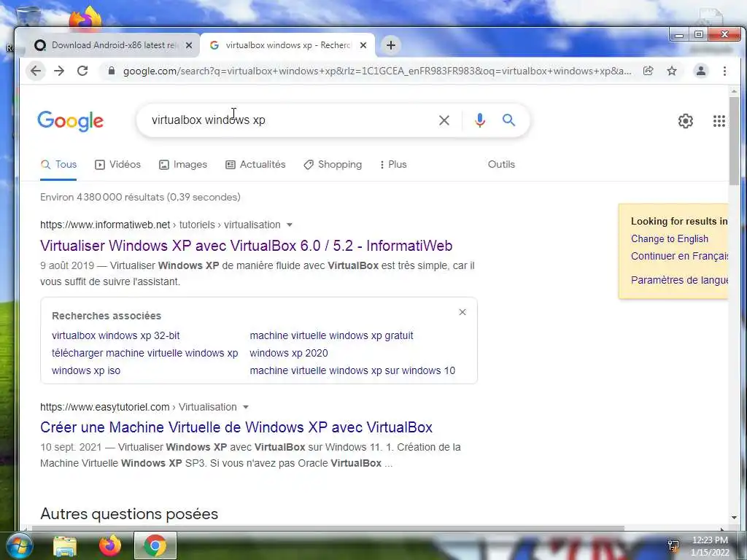Bookmark this page with star icon
747x560 pixels.
click(x=672, y=71)
